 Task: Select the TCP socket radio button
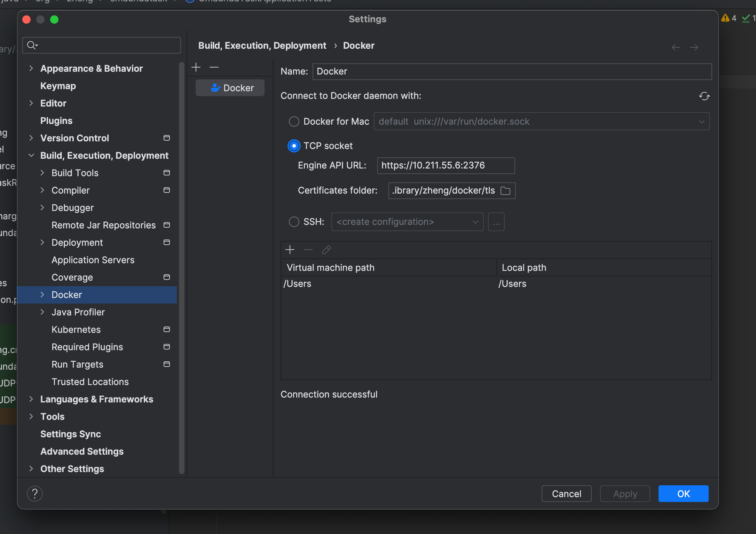point(294,146)
